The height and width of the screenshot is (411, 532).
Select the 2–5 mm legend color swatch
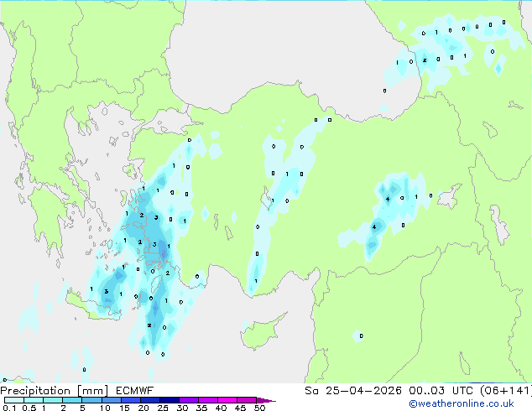click(73, 400)
